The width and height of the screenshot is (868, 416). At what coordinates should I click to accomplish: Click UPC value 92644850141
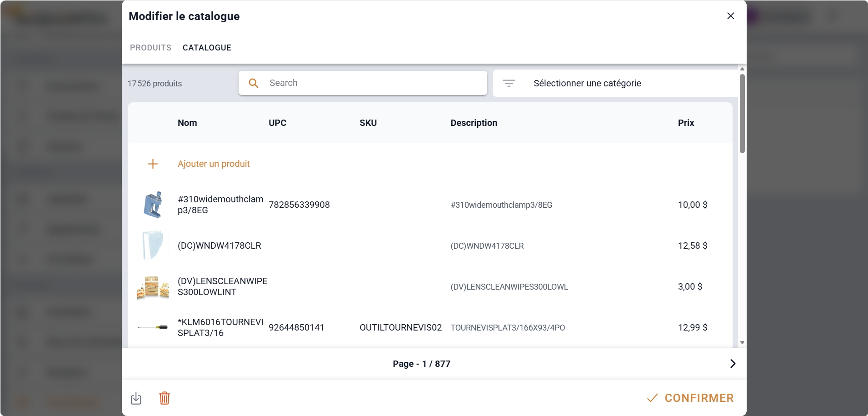point(296,327)
